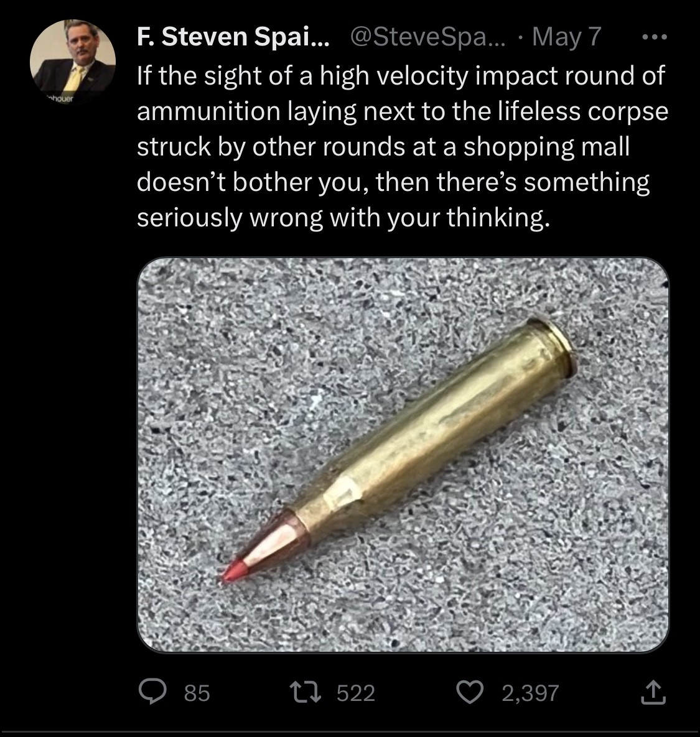
Task: Open the attached bullet cartridge photo
Action: click(x=403, y=455)
